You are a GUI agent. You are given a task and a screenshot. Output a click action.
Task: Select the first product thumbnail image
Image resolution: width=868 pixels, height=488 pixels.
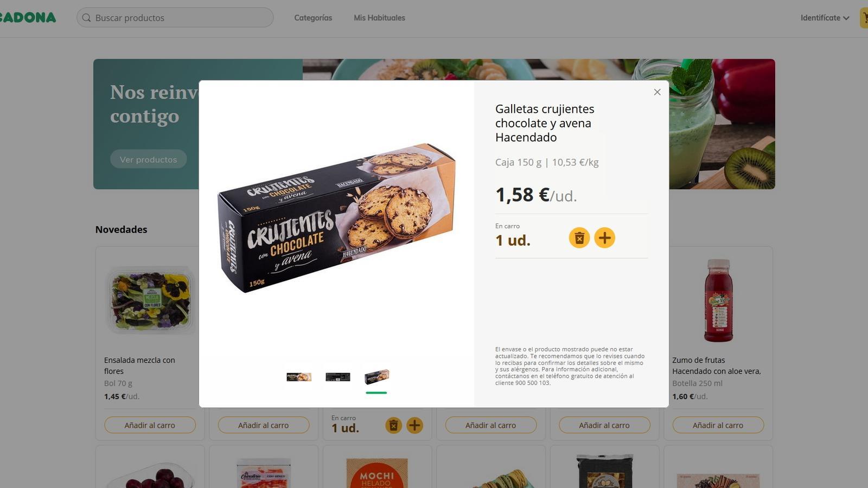[299, 377]
